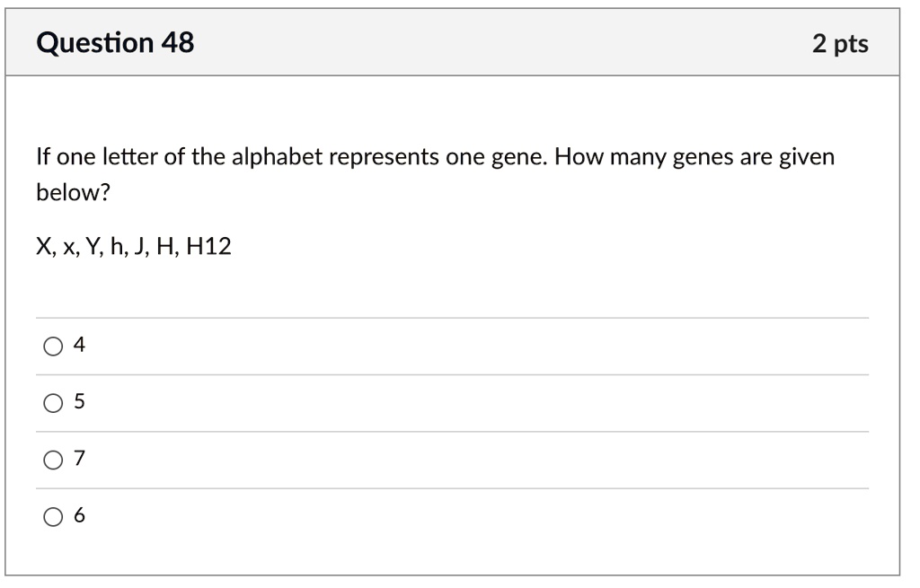The image size is (920, 588).
Task: Click the answer label text 7
Action: (79, 458)
